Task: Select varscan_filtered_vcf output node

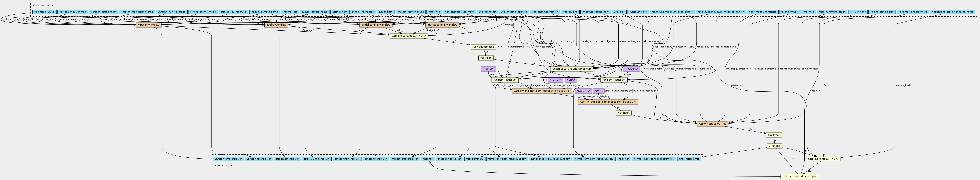Action: point(259,159)
